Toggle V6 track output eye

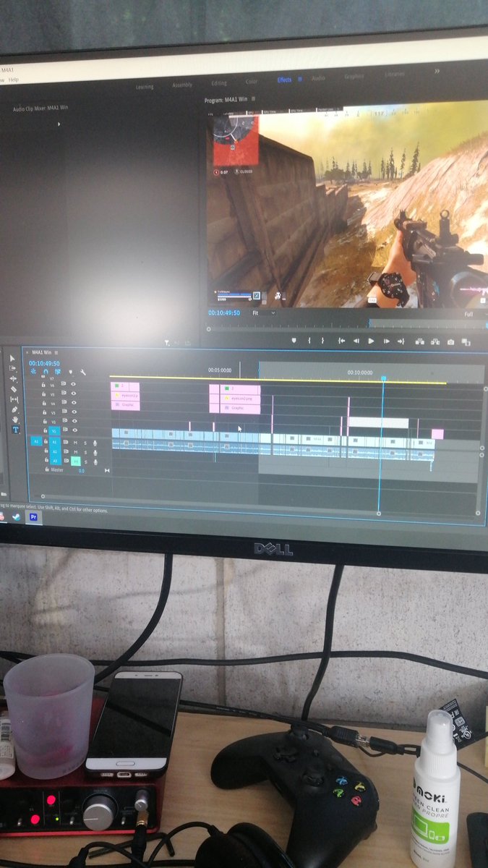(x=73, y=384)
